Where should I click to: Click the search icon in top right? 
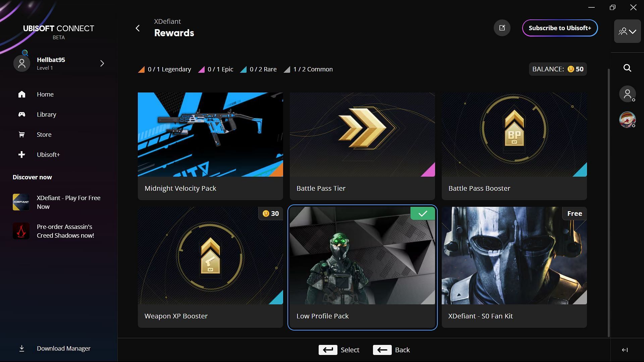[627, 68]
